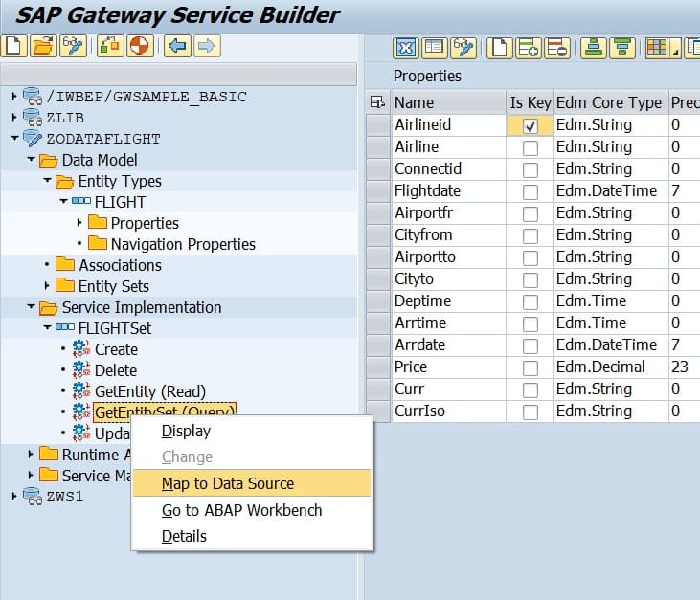Image resolution: width=700 pixels, height=600 pixels.
Task: Expand the Properties folder under FLIGHT
Action: click(79, 223)
